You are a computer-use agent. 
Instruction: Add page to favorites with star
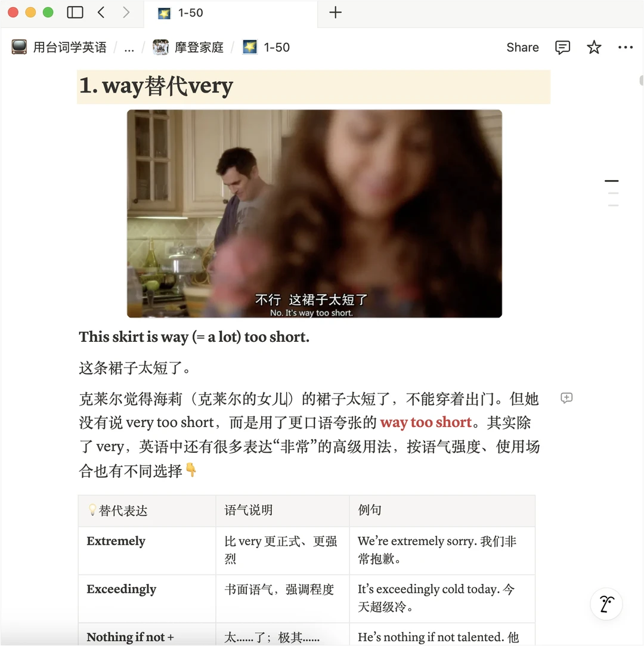click(594, 47)
